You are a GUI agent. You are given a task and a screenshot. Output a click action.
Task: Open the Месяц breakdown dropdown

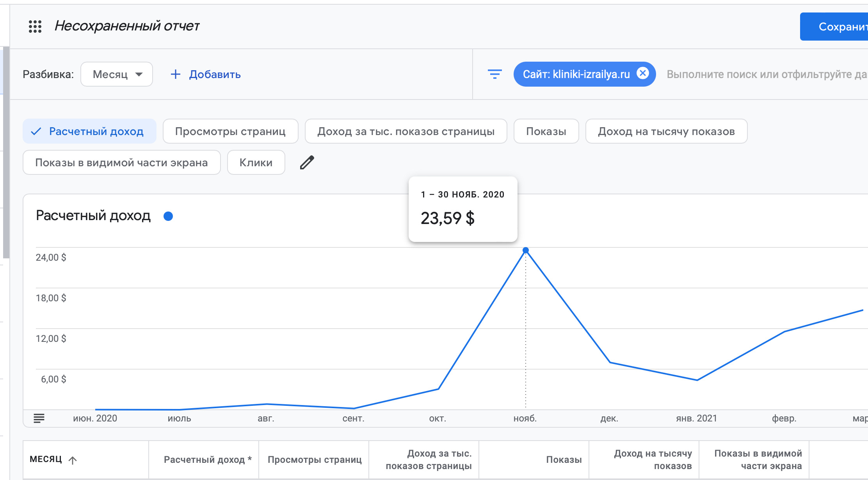pos(117,74)
